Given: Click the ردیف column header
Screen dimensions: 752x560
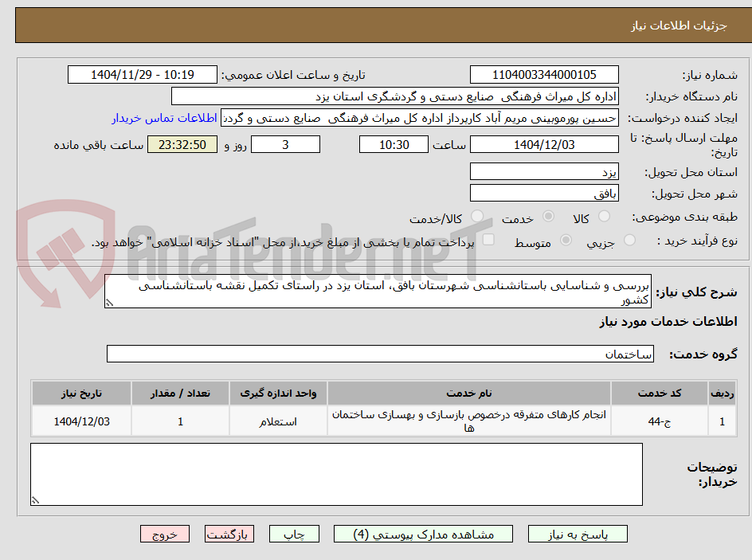Looking at the screenshot, I should click(723, 394).
